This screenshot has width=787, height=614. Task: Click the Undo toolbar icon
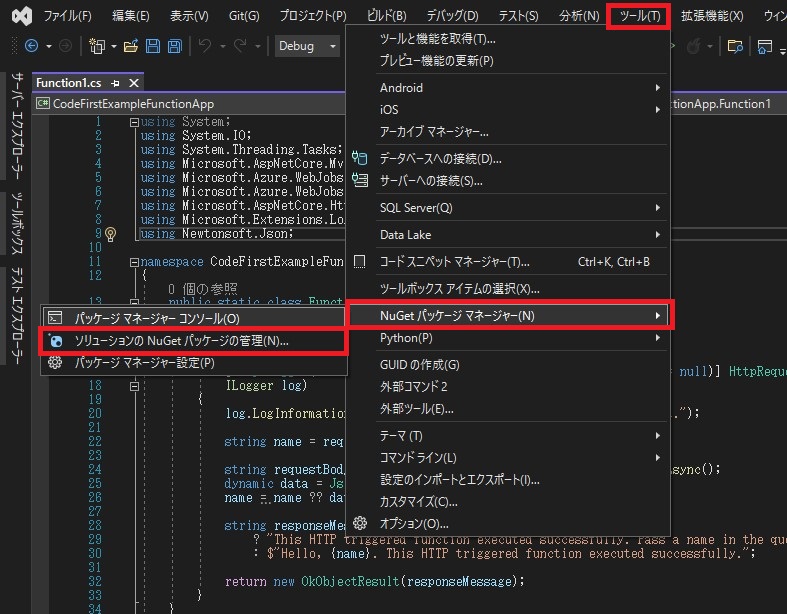pos(204,46)
